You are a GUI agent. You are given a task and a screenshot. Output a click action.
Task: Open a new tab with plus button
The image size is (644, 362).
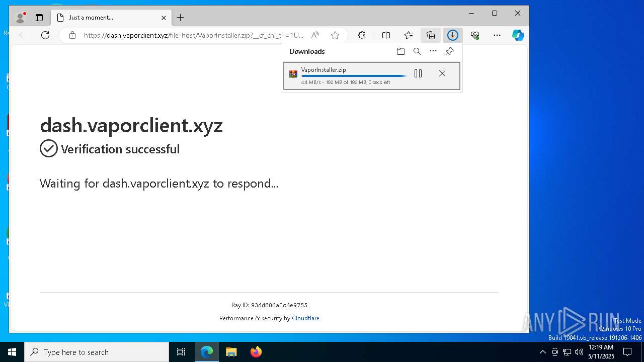point(181,18)
